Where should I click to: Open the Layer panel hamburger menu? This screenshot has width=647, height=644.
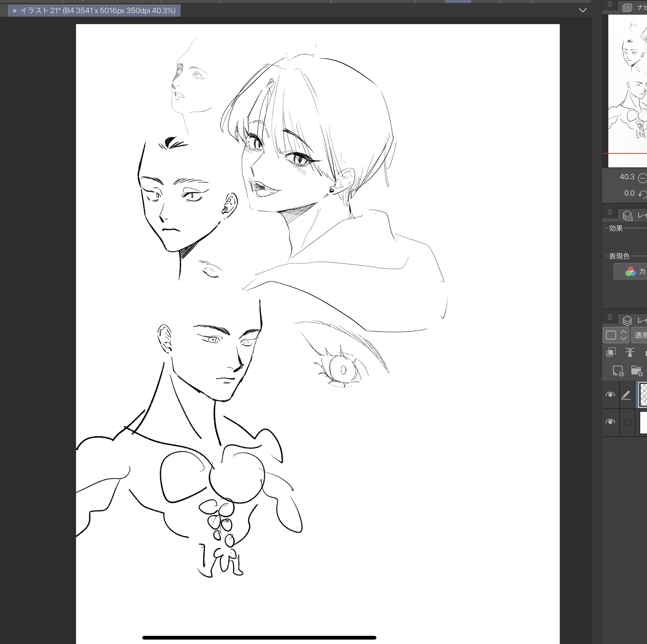(x=610, y=317)
